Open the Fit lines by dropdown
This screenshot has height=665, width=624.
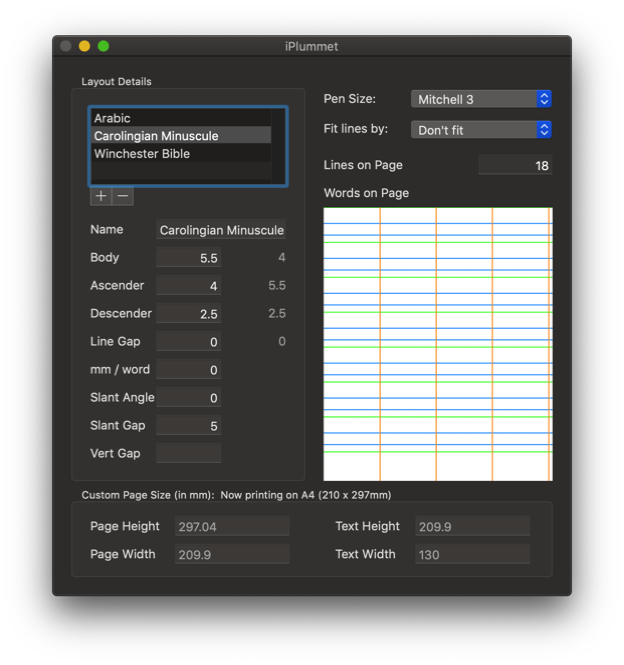coord(481,130)
